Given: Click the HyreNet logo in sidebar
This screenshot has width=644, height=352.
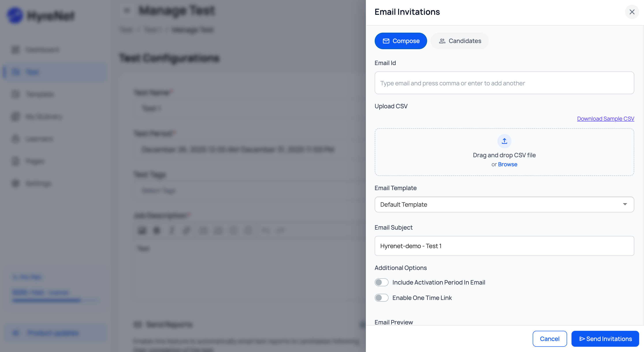Looking at the screenshot, I should tap(41, 15).
